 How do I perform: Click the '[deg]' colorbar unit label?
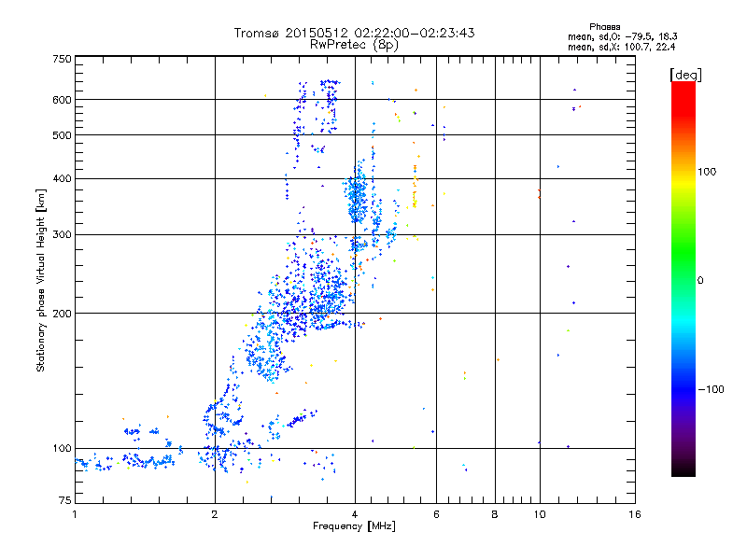tap(685, 75)
